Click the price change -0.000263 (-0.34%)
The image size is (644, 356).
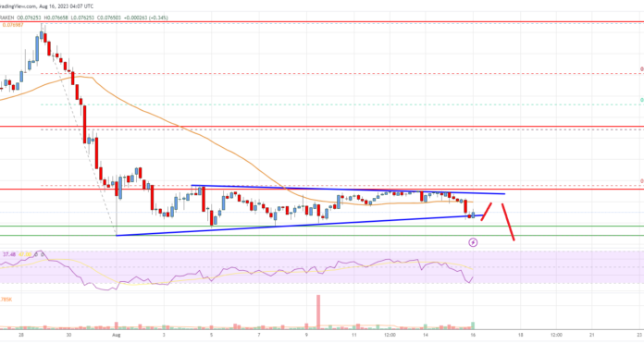tap(146, 18)
